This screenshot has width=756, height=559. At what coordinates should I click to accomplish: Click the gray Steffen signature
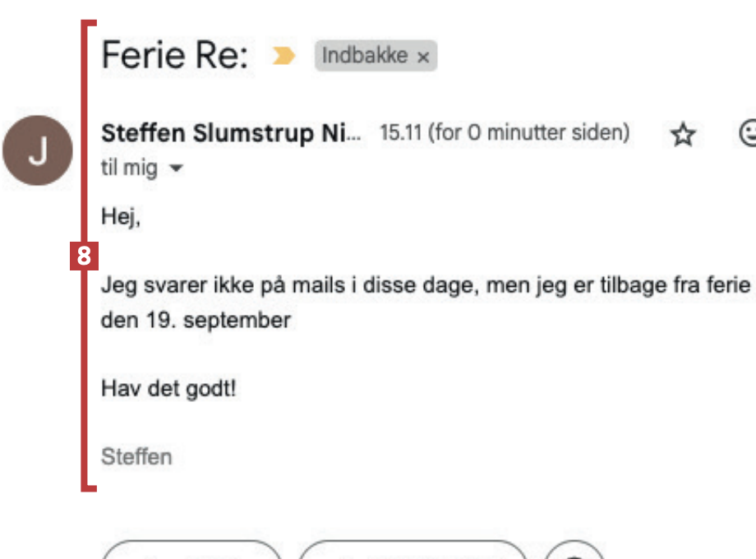point(136,457)
